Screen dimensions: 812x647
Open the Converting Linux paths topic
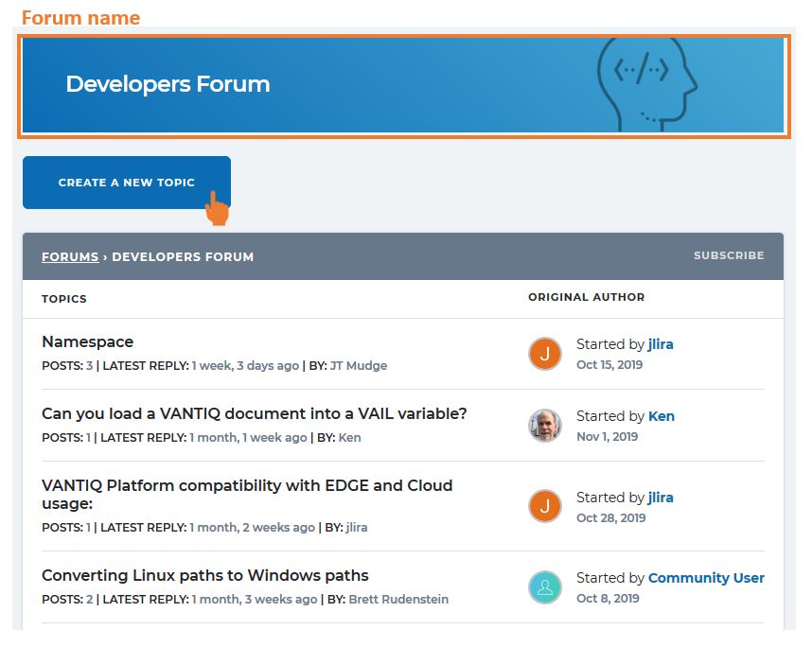coord(205,575)
